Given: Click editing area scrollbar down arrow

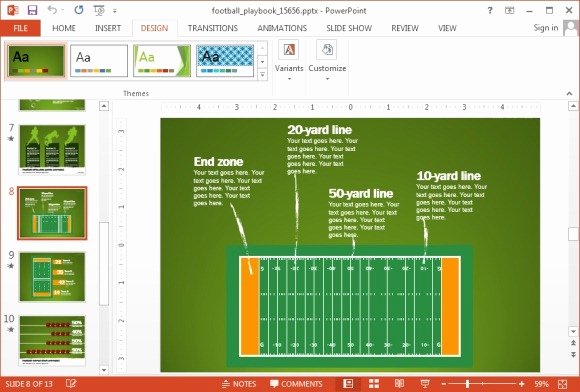Looking at the screenshot, I should click(573, 331).
